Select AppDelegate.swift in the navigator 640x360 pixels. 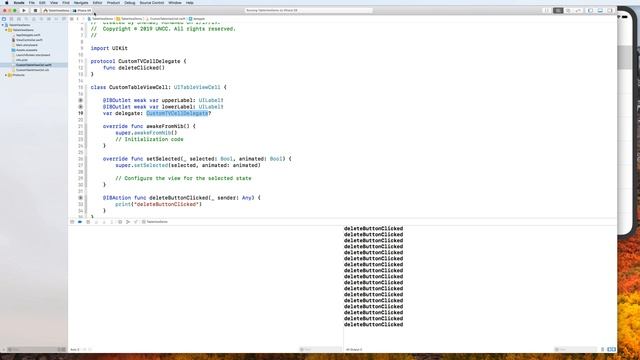28,35
